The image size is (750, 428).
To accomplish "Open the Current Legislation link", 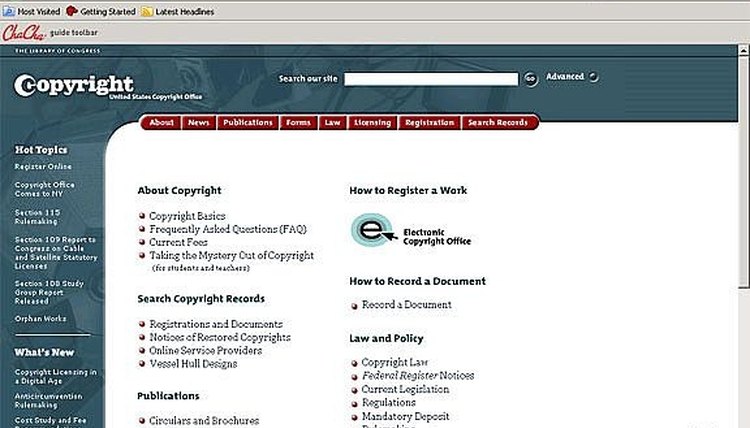I will pyautogui.click(x=405, y=389).
